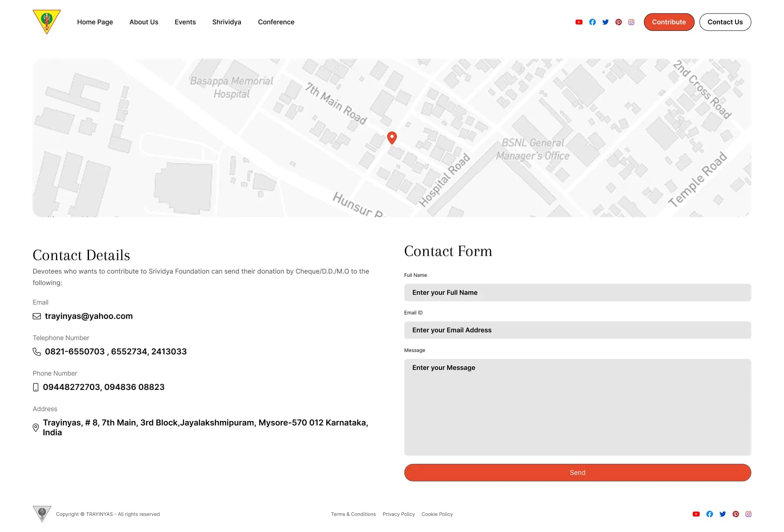Open the Conference menu item
This screenshot has width=784, height=532.
coord(276,22)
